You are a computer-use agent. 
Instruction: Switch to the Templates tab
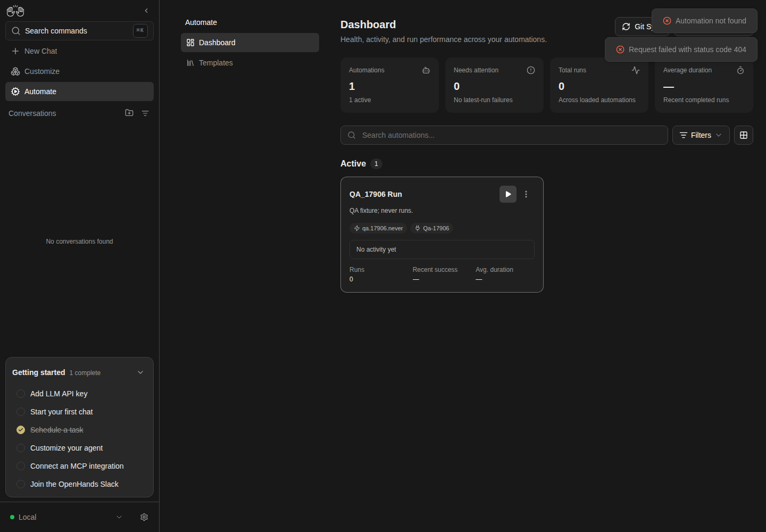point(250,63)
